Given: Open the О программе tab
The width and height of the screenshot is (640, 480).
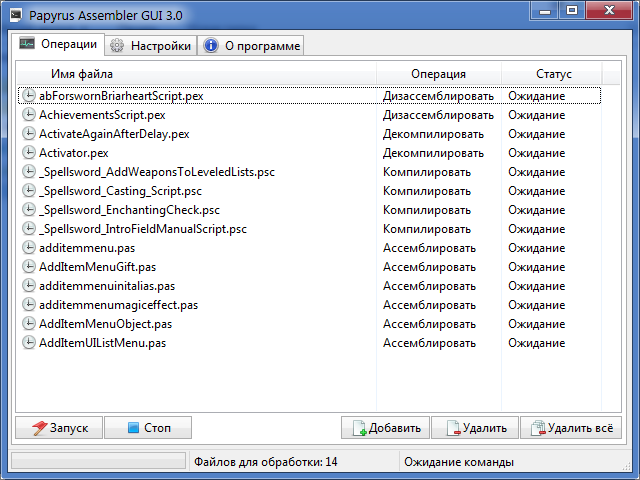Looking at the screenshot, I should click(x=250, y=46).
